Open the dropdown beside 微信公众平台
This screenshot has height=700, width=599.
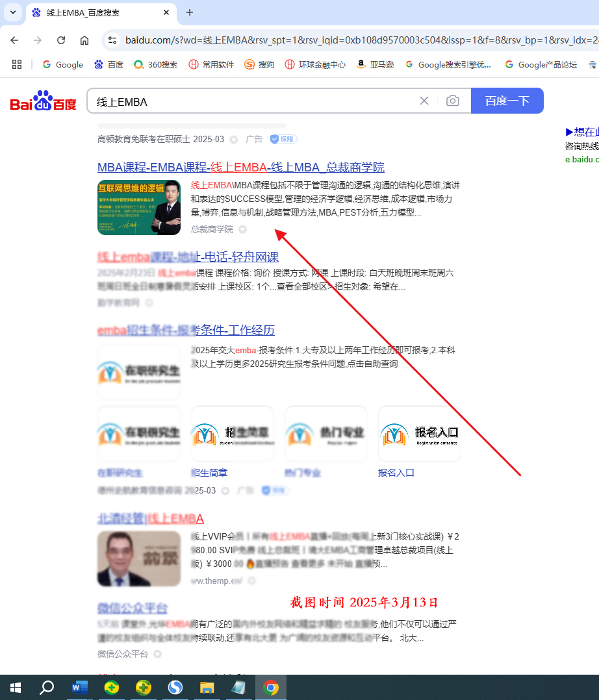click(156, 654)
